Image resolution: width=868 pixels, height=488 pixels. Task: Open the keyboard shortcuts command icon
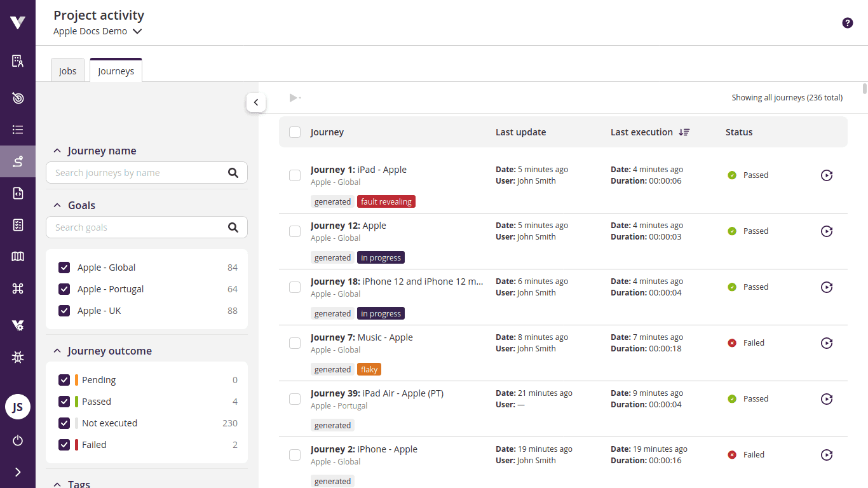click(17, 288)
